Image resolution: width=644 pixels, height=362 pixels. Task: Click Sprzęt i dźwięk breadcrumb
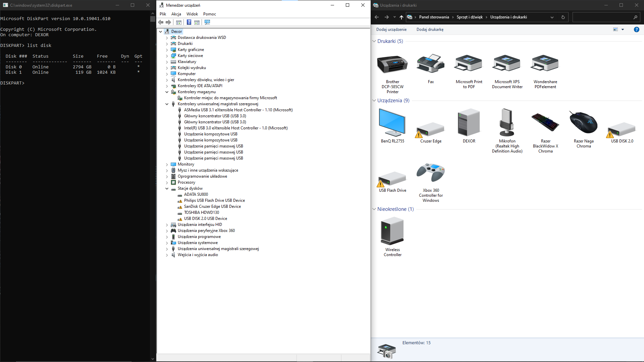click(x=470, y=17)
